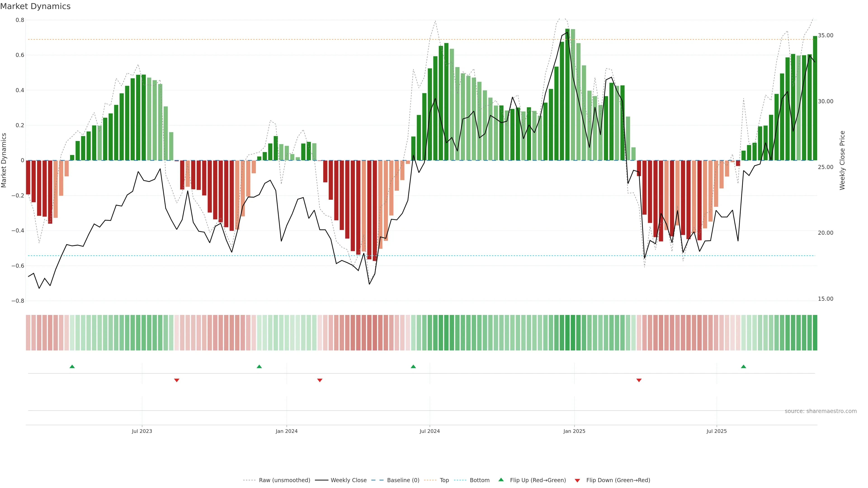Click the Flip Down marker after Jan 2024
Image resolution: width=868 pixels, height=488 pixels.
click(x=320, y=380)
